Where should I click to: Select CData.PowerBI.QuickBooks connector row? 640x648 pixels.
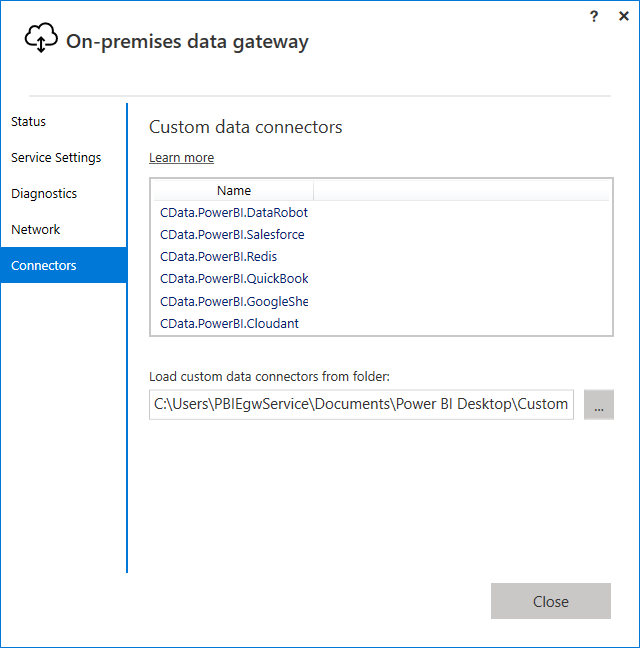click(x=234, y=278)
